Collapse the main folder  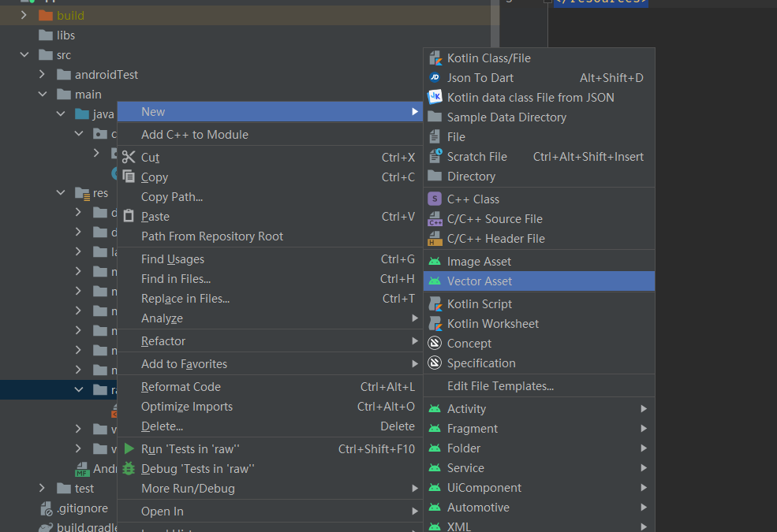coord(43,94)
